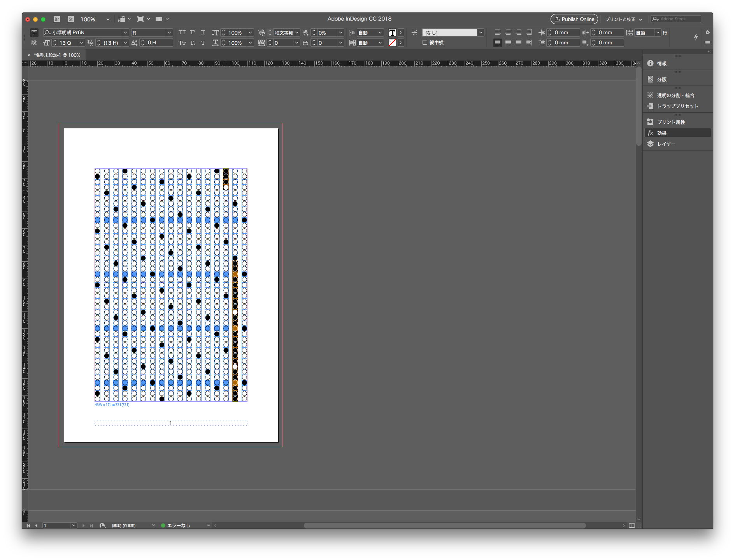Open the tracking dropdown showing 0
The image size is (735, 560).
pos(296,43)
